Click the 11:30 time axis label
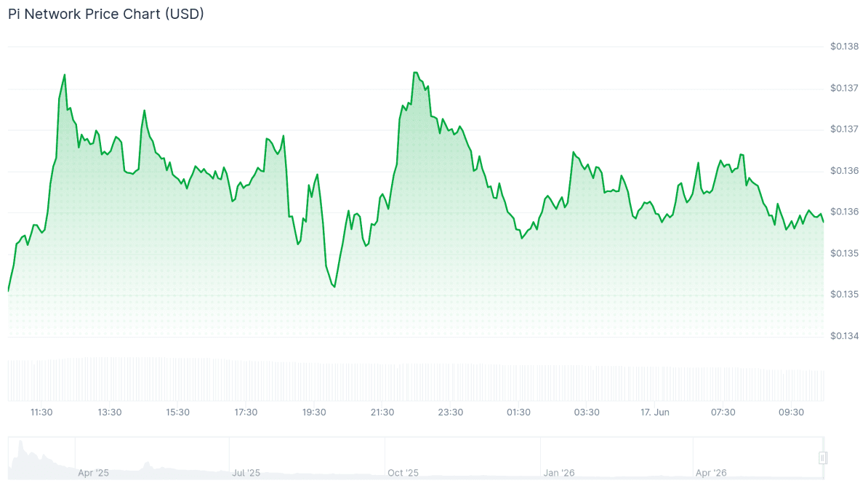The width and height of the screenshot is (868, 491). pyautogui.click(x=41, y=412)
